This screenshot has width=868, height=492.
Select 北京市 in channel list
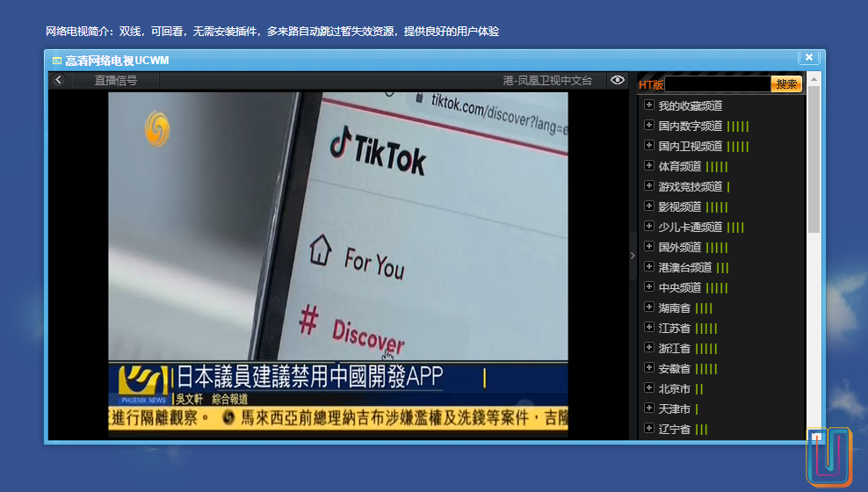[x=674, y=388]
